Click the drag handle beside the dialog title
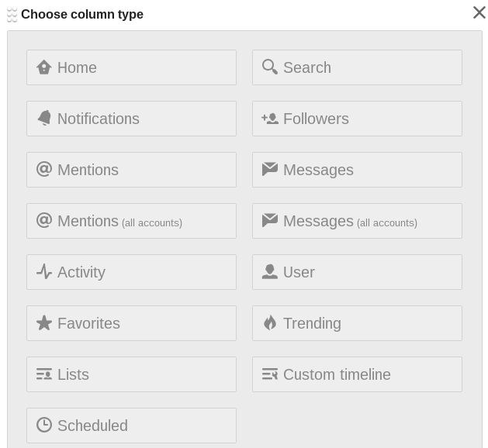This screenshot has width=488, height=448. pyautogui.click(x=12, y=15)
